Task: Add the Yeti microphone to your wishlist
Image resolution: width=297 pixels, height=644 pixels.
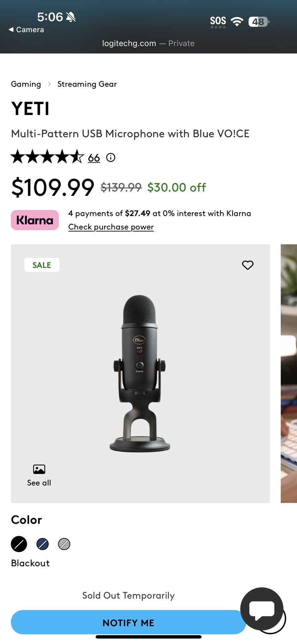Action: [x=248, y=265]
